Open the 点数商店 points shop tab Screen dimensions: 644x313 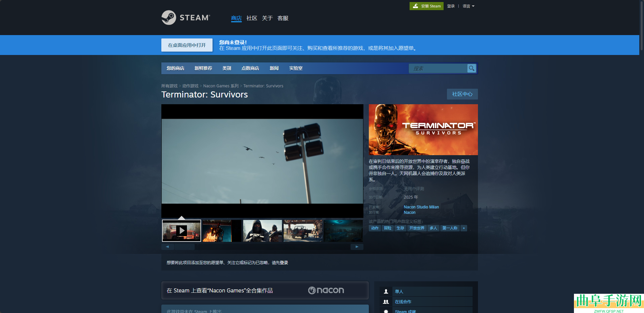(250, 68)
